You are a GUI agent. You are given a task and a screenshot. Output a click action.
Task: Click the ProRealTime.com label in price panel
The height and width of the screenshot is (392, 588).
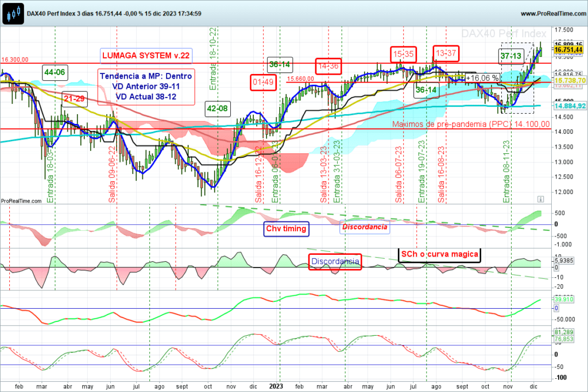point(21,201)
